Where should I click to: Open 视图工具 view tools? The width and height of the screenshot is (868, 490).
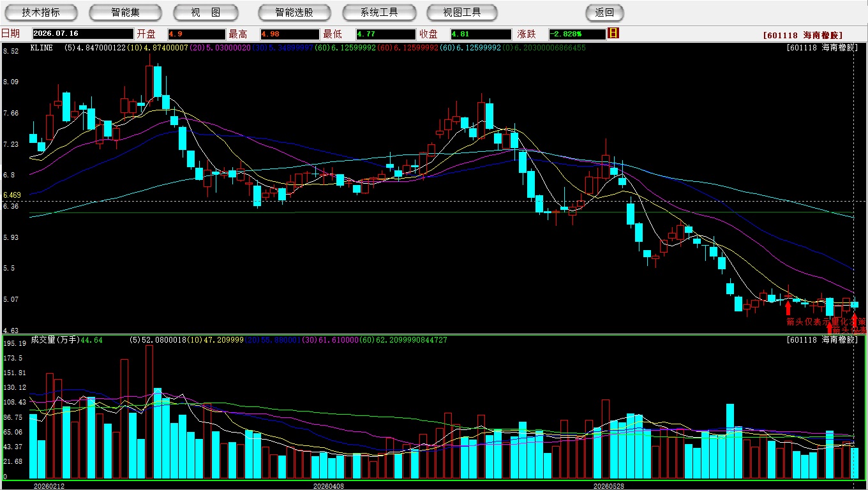click(463, 12)
